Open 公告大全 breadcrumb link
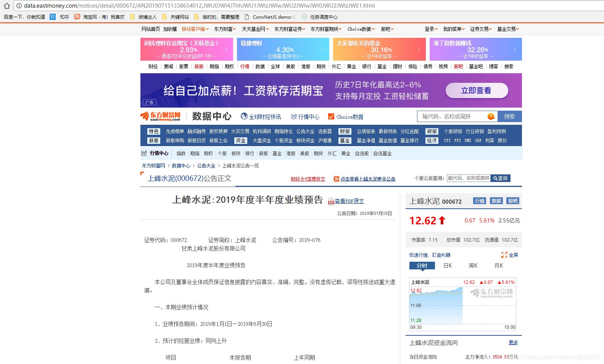 coord(206,166)
